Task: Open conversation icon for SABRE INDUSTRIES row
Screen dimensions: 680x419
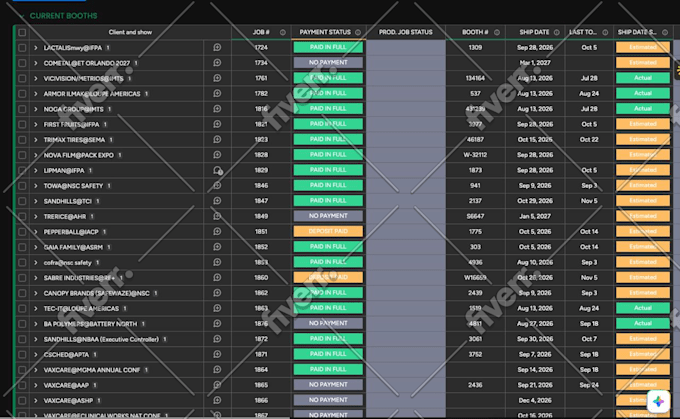Action: coord(217,278)
